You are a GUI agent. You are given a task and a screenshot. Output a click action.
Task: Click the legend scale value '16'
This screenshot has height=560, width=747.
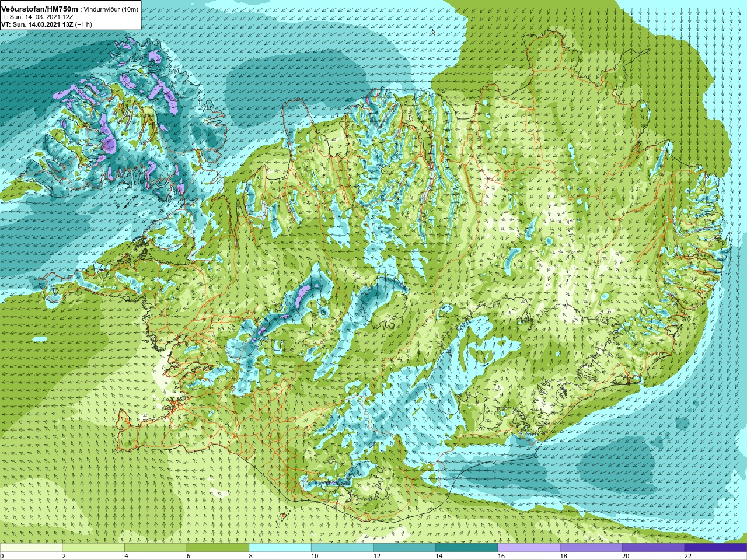(x=501, y=556)
